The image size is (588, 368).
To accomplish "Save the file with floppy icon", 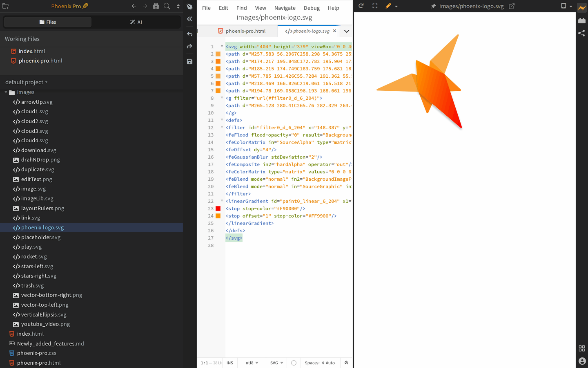I will (x=189, y=62).
